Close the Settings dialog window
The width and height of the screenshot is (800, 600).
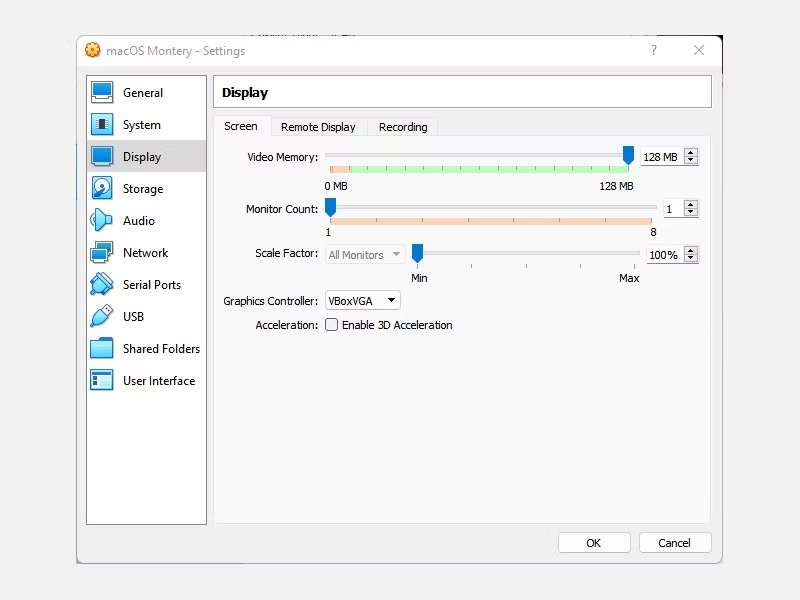[698, 50]
